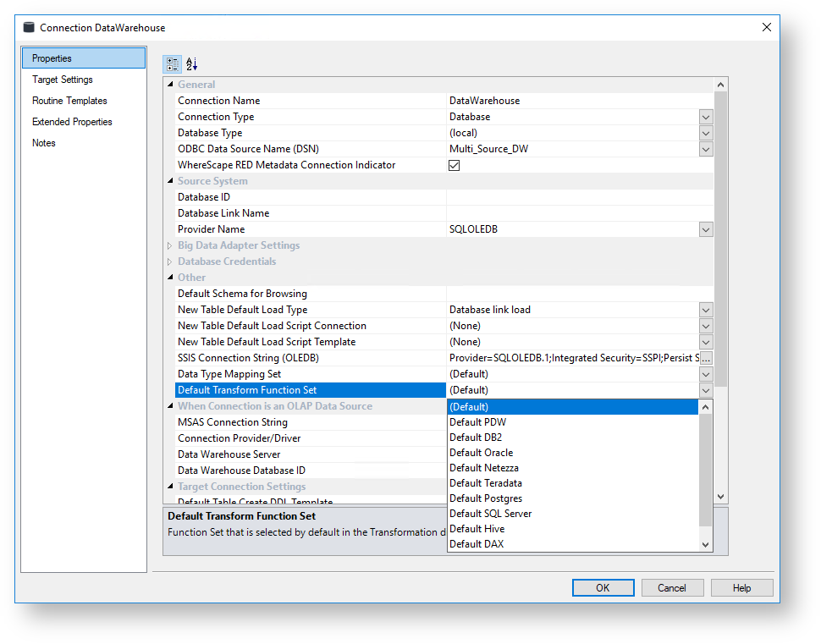The image size is (821, 644).
Task: Close the Default Transform Function Set dropdown arrow
Action: point(706,390)
